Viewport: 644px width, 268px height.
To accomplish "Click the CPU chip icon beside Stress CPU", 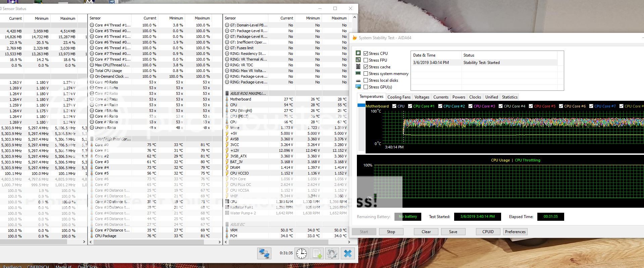I will 358,53.
